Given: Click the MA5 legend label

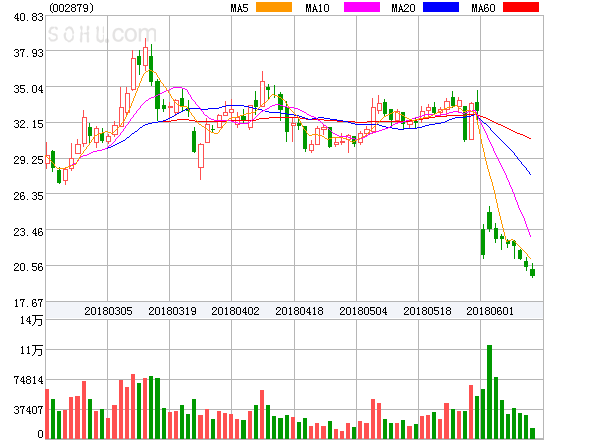Looking at the screenshot, I should coord(239,8).
